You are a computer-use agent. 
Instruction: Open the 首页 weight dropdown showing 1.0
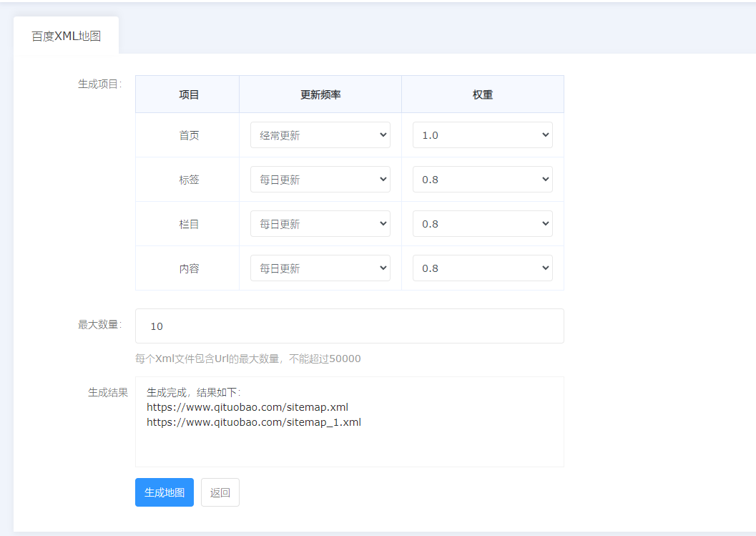[x=482, y=135]
